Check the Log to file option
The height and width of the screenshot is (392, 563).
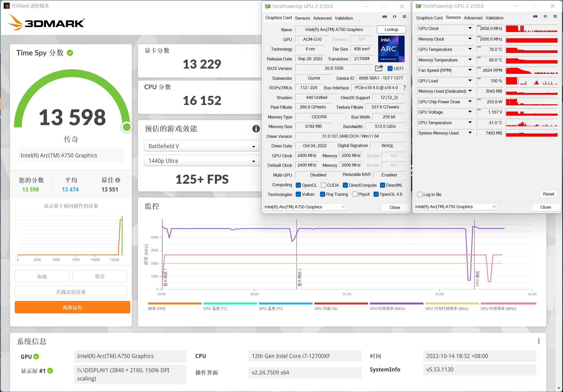[420, 194]
